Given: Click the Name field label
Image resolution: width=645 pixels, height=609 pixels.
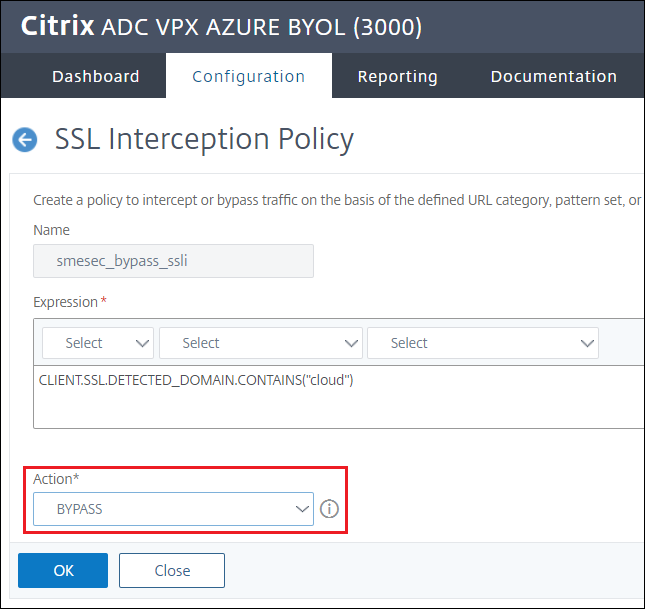Looking at the screenshot, I should (x=51, y=230).
